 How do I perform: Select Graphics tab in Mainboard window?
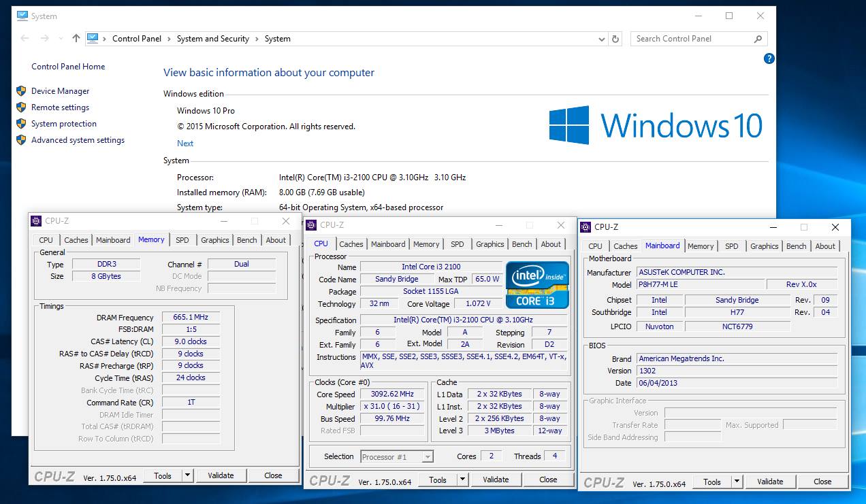pos(764,246)
